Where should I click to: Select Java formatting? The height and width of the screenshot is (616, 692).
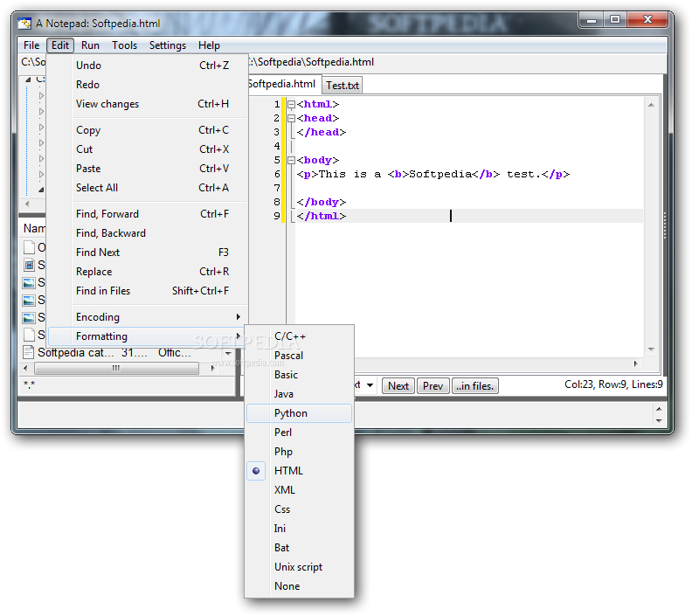click(x=299, y=394)
